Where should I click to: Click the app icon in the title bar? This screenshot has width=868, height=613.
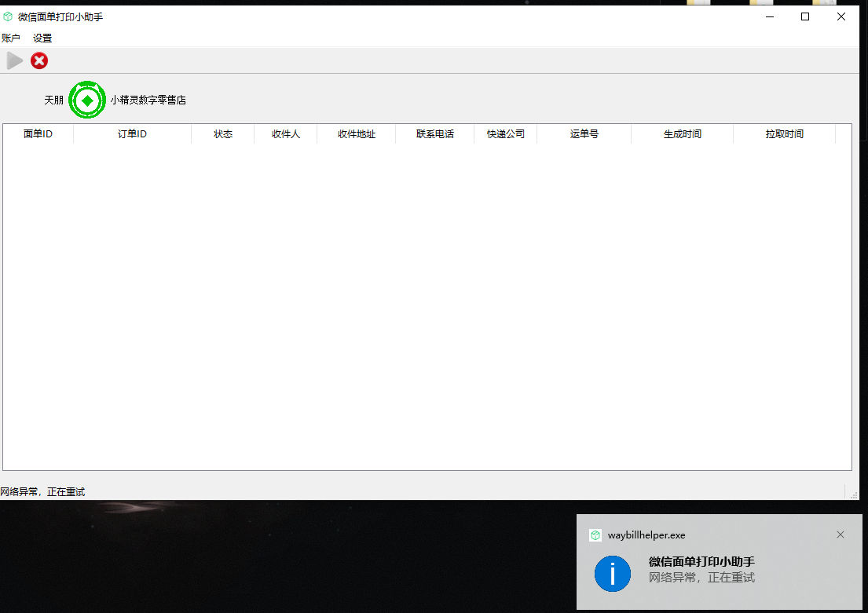[8, 16]
